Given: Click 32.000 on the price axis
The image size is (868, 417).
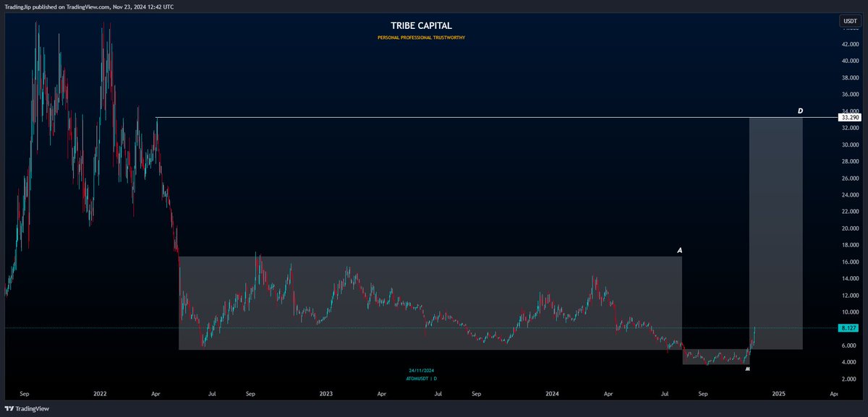Looking at the screenshot, I should pos(848,127).
